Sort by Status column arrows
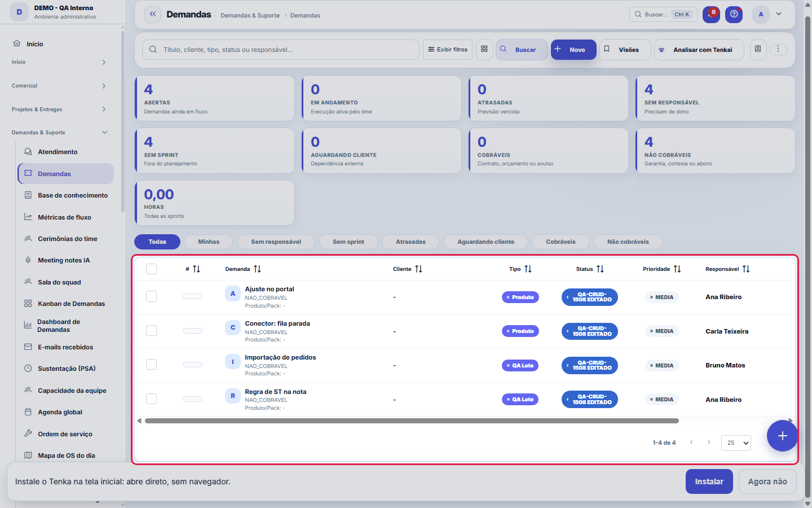This screenshot has width=812, height=508. coord(600,269)
